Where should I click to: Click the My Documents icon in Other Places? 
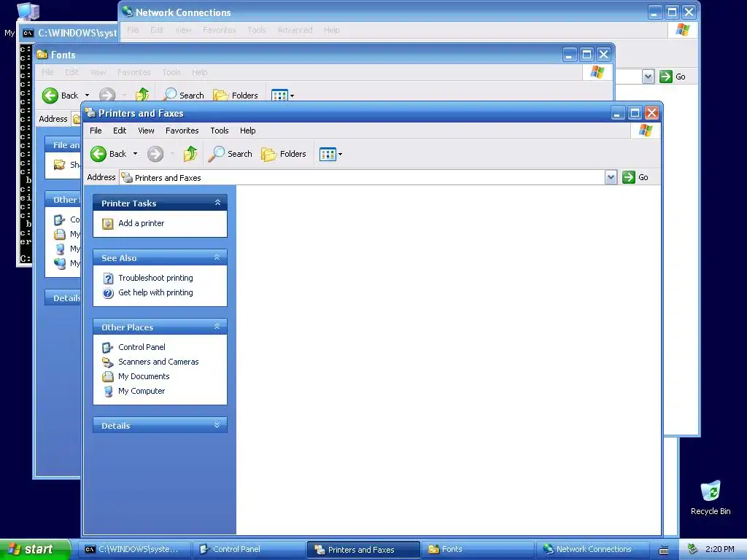pos(108,377)
